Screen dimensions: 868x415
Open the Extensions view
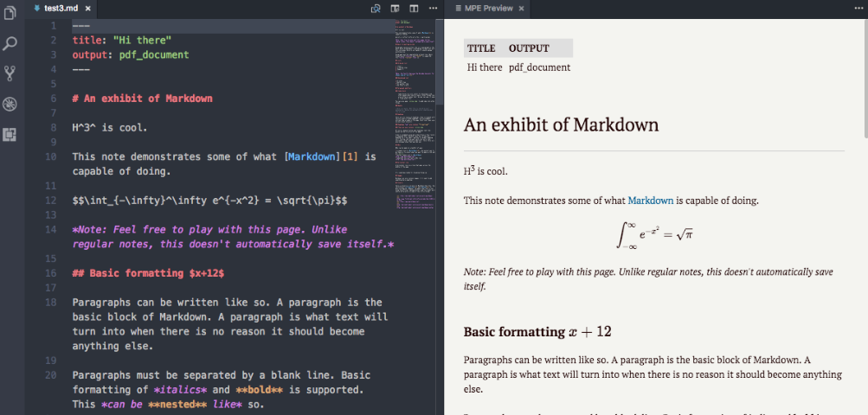coord(10,135)
